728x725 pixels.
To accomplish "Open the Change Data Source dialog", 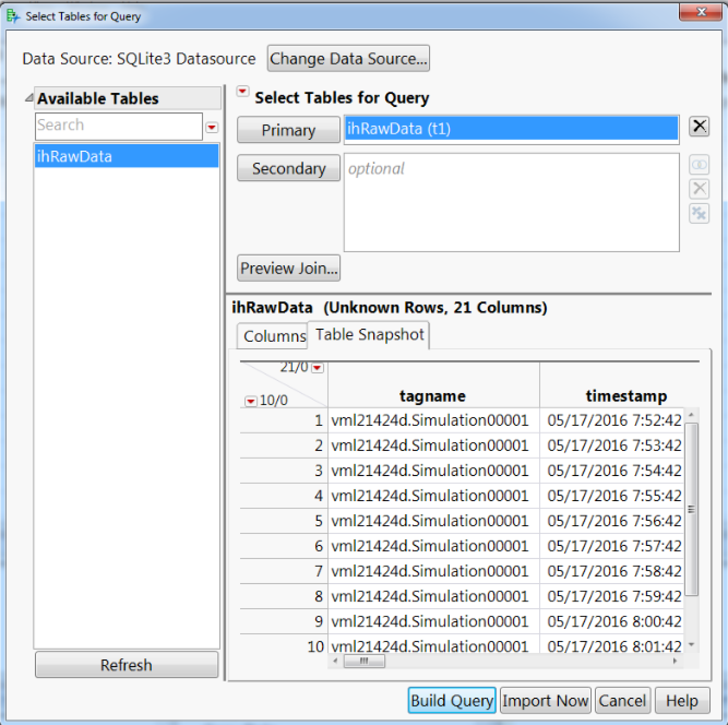I will [348, 58].
